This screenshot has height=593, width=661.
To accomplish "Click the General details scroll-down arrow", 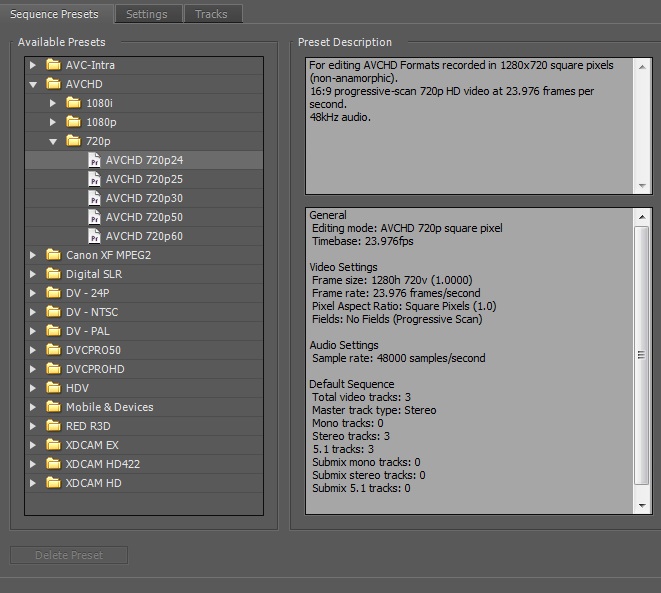I will (x=642, y=505).
